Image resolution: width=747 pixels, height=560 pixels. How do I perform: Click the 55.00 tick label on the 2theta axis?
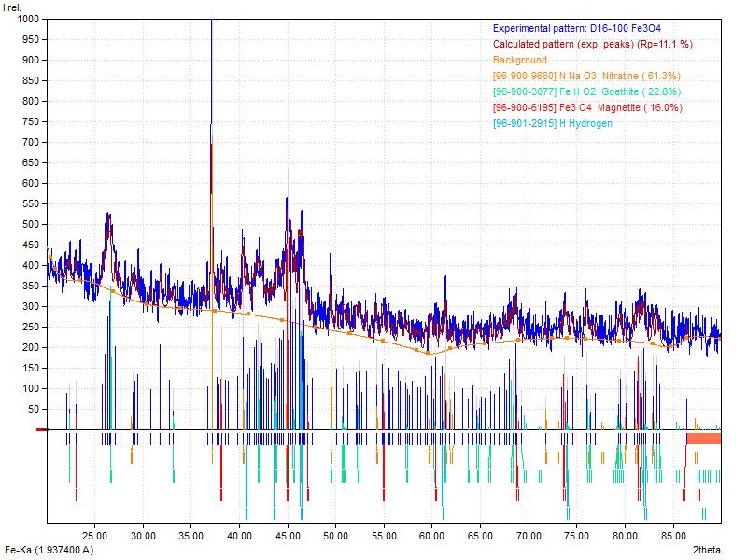click(384, 536)
